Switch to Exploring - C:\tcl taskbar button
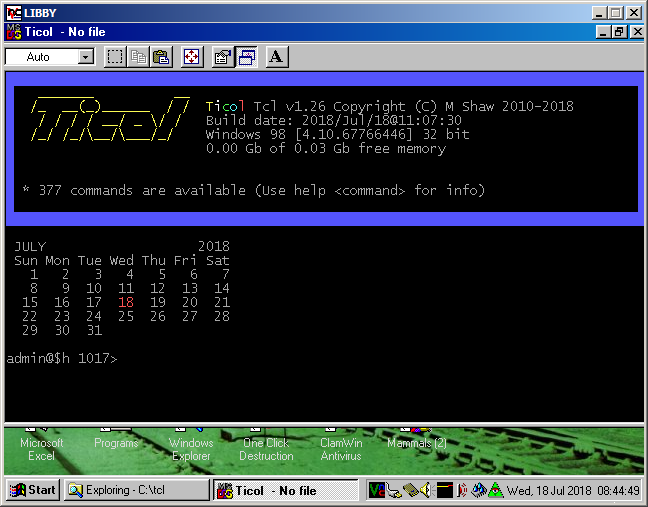The height and width of the screenshot is (507, 648). 136,490
